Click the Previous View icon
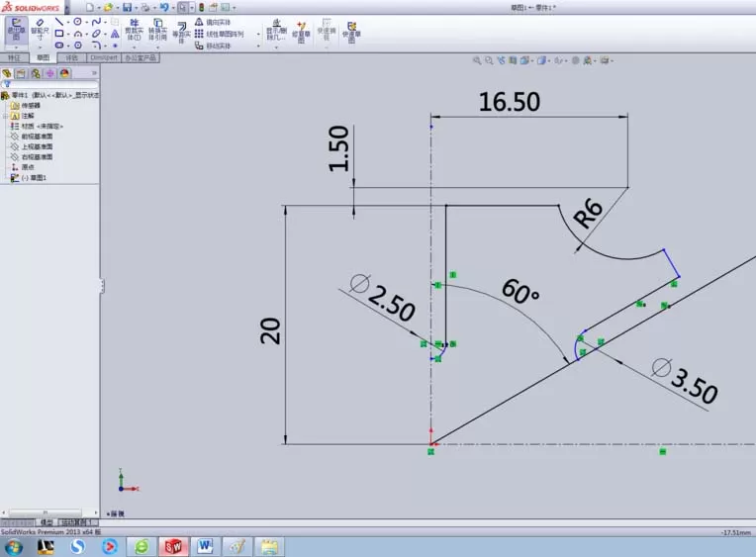 tap(501, 60)
